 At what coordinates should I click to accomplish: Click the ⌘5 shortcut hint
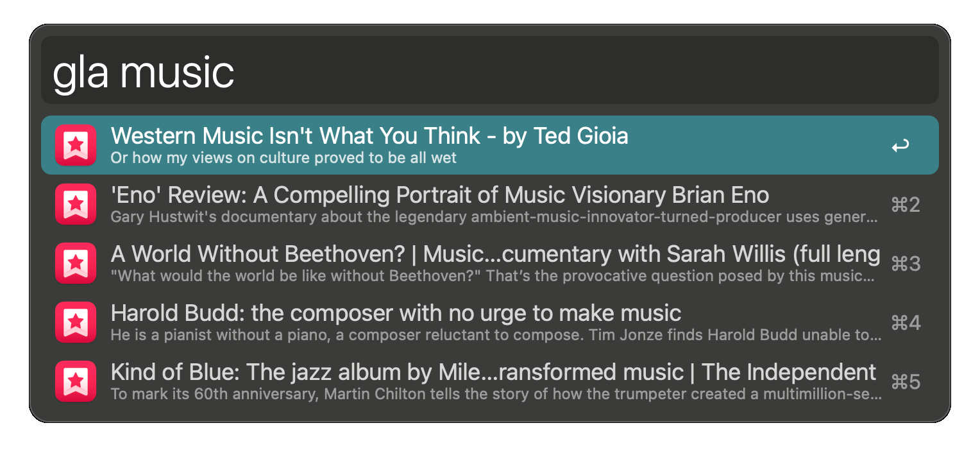coord(906,382)
